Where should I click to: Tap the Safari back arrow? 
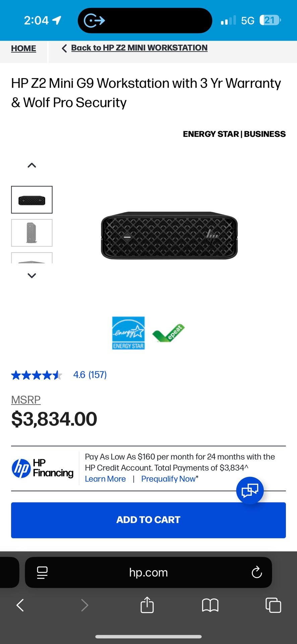20,605
